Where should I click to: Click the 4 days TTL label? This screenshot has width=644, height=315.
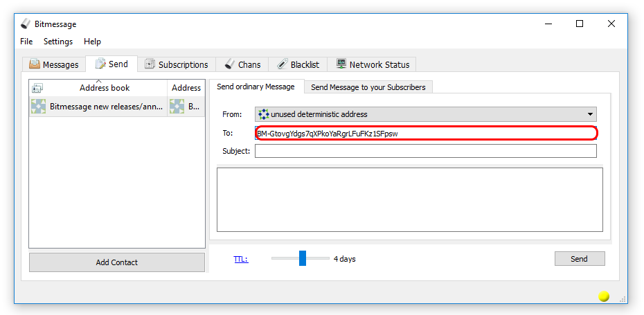(x=344, y=259)
